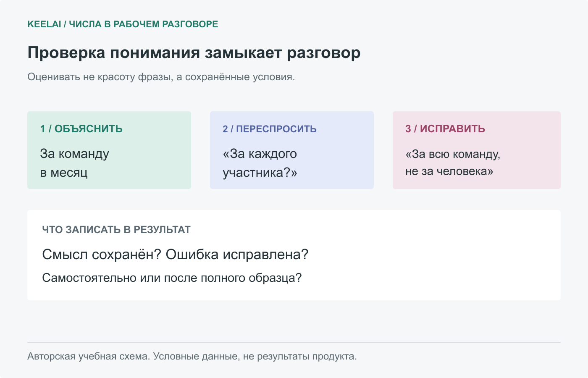Click the heading 'Проверка понимания замыкает разговор'
Image resolution: width=588 pixels, height=378 pixels.
(x=194, y=53)
